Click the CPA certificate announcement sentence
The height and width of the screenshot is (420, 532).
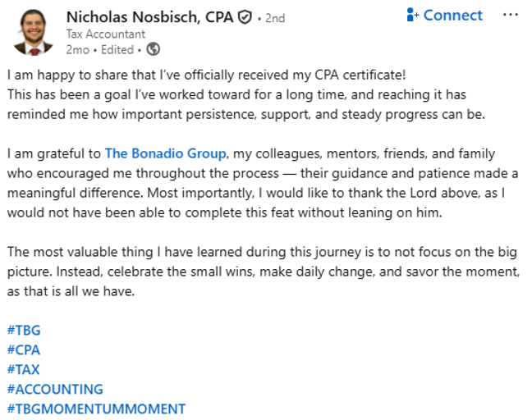point(207,75)
